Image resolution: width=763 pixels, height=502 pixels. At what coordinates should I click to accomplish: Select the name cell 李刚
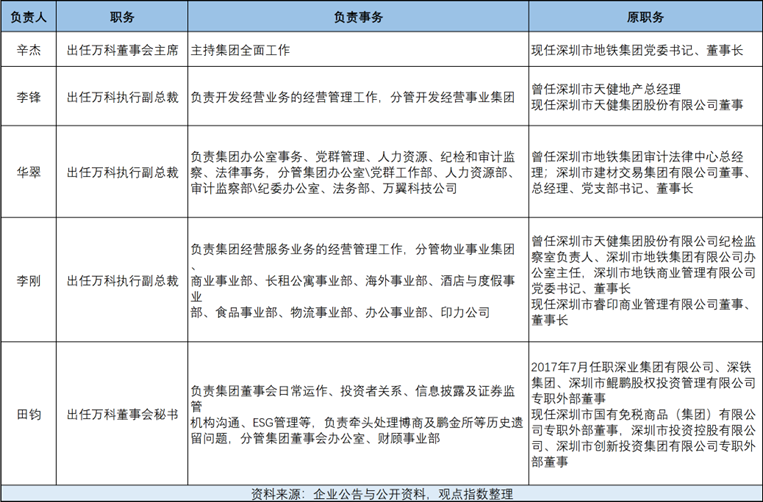28,280
